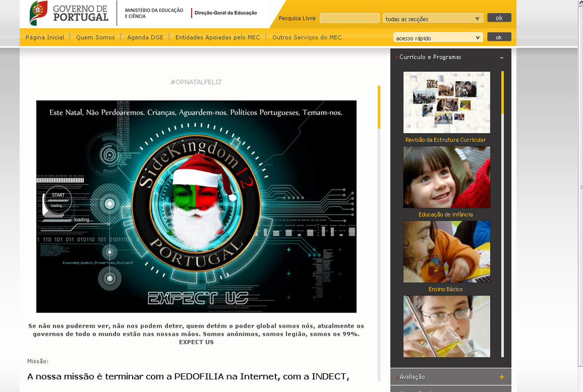Open the Quem Somos menu item

(95, 37)
